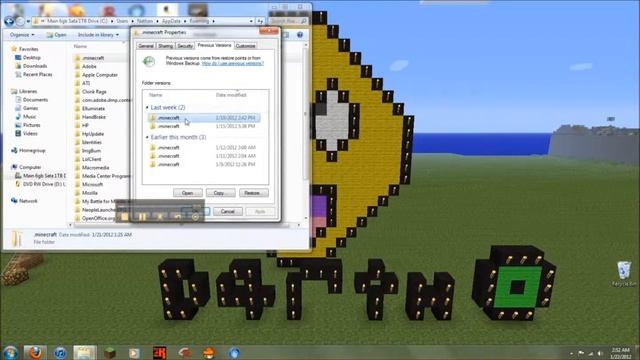Screen dimensions: 640x360
Task: Select the 1/11/2012 .minecraft version
Action: point(204,156)
